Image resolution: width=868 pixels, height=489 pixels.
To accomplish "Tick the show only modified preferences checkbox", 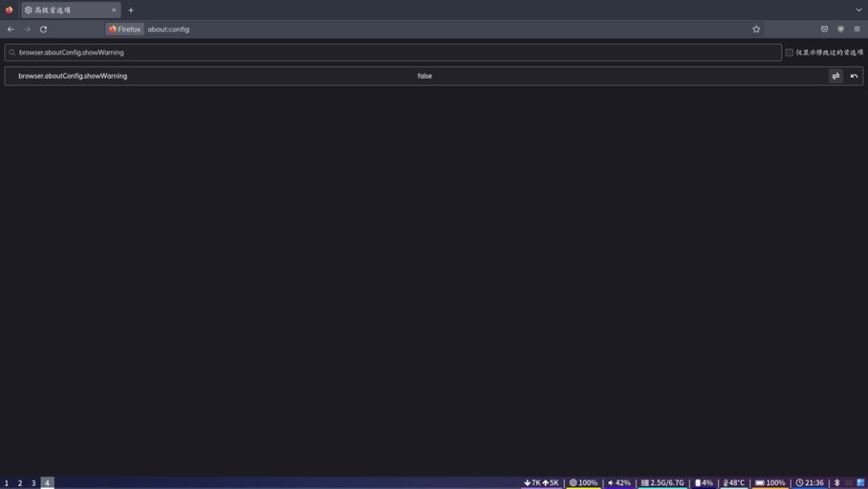I will tap(789, 52).
